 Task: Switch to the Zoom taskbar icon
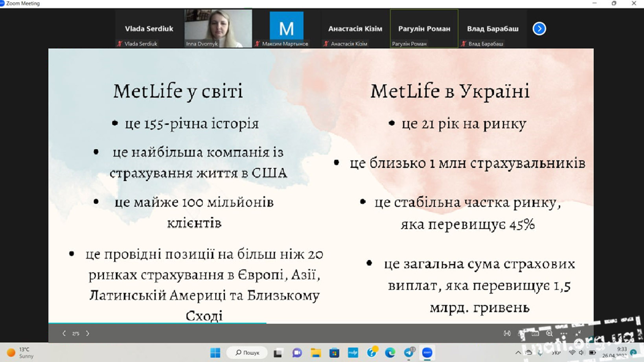click(427, 353)
